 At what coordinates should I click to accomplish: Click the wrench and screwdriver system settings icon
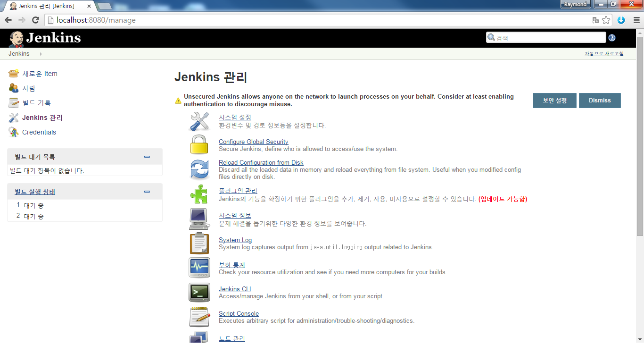coord(199,121)
